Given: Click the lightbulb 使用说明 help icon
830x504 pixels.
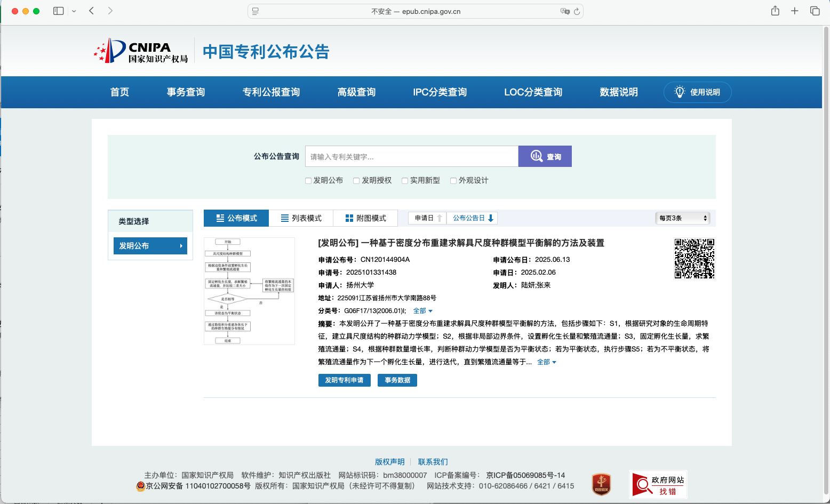Looking at the screenshot, I should [x=679, y=92].
